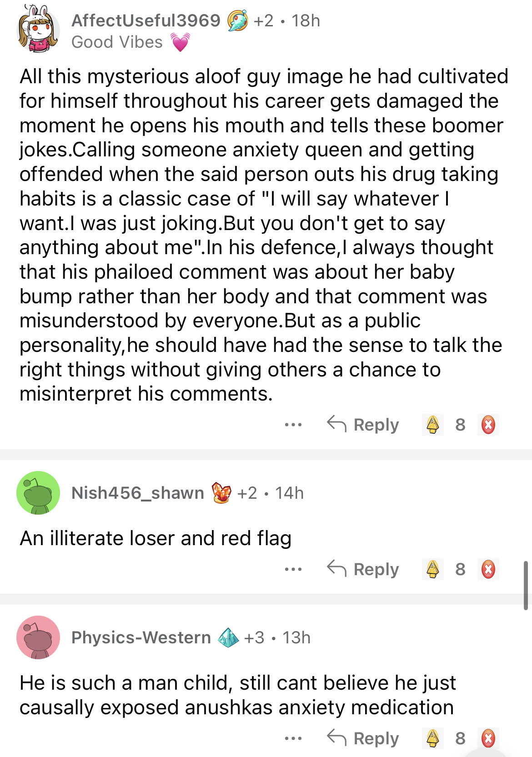Viewport: 532px width, 757px height.
Task: Open the Nish456_shawn username link
Action: [x=137, y=493]
